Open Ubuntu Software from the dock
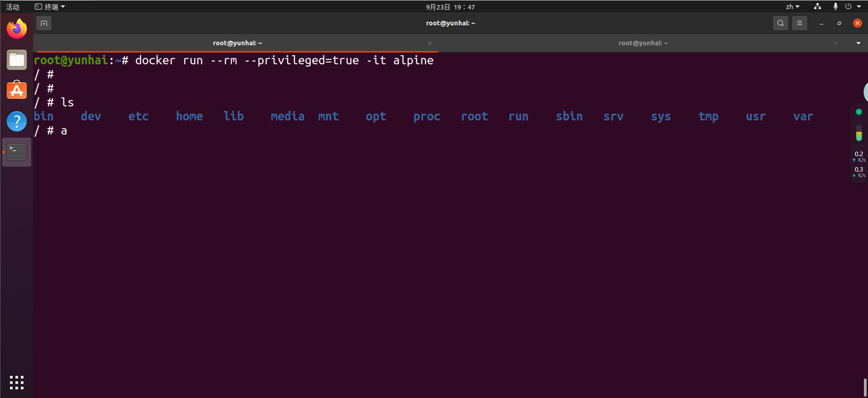Viewport: 868px width, 398px height. click(x=17, y=90)
